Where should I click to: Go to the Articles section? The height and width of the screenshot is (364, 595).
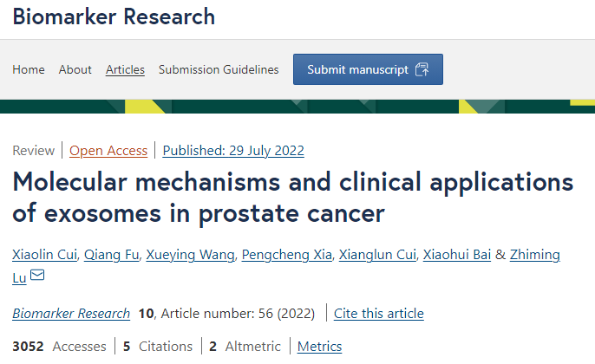(125, 69)
